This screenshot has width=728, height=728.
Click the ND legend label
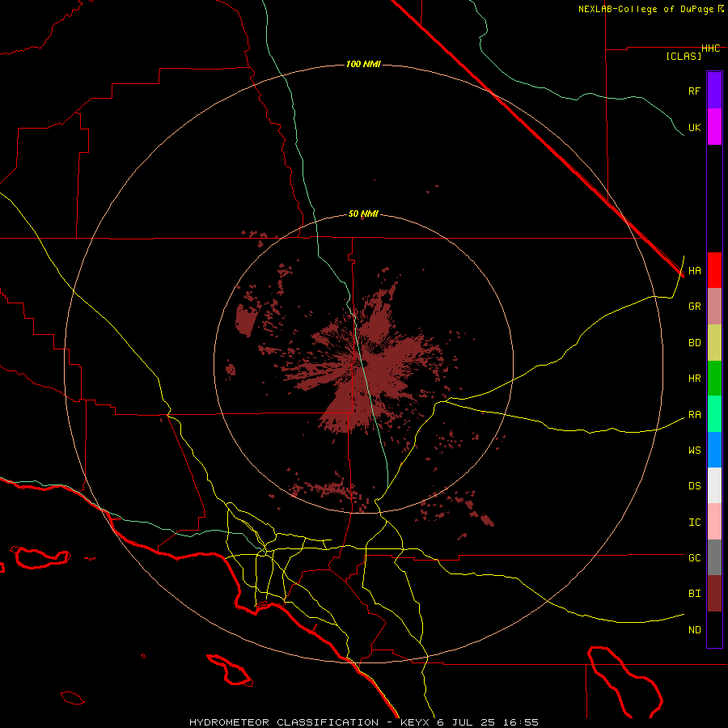click(x=694, y=630)
